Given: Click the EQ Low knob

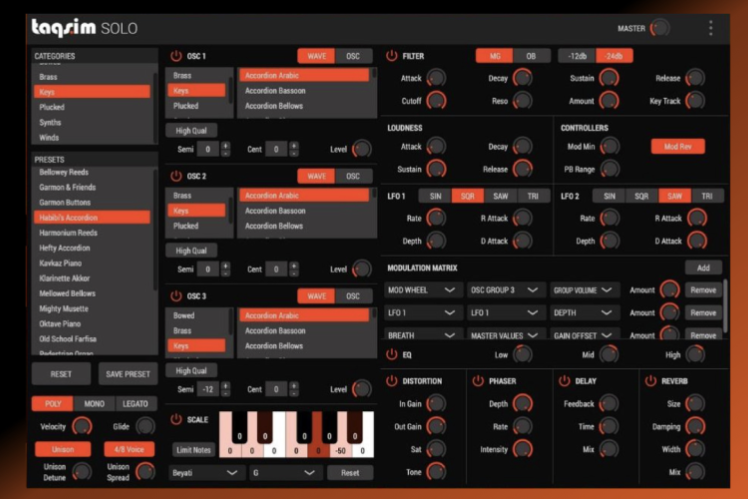Looking at the screenshot, I should pos(523,354).
